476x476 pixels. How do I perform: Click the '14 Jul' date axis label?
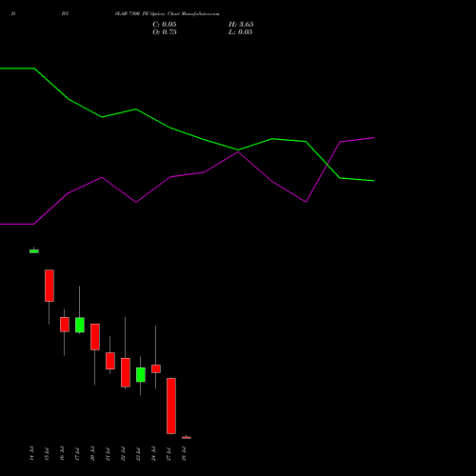(31, 453)
